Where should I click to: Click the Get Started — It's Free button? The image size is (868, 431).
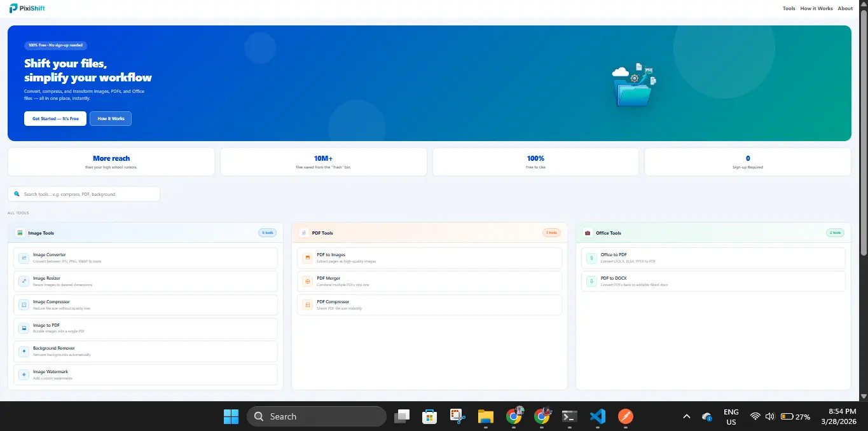coord(55,118)
